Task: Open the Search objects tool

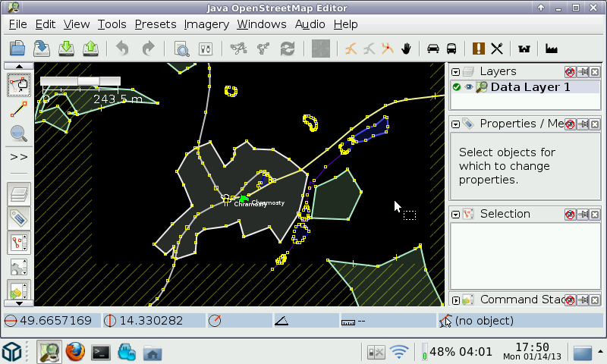Action: click(x=181, y=49)
